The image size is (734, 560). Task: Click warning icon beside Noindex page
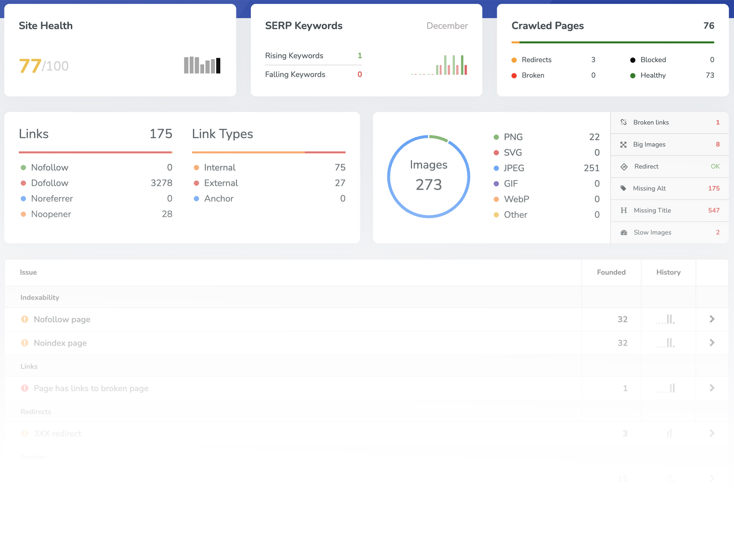click(25, 343)
